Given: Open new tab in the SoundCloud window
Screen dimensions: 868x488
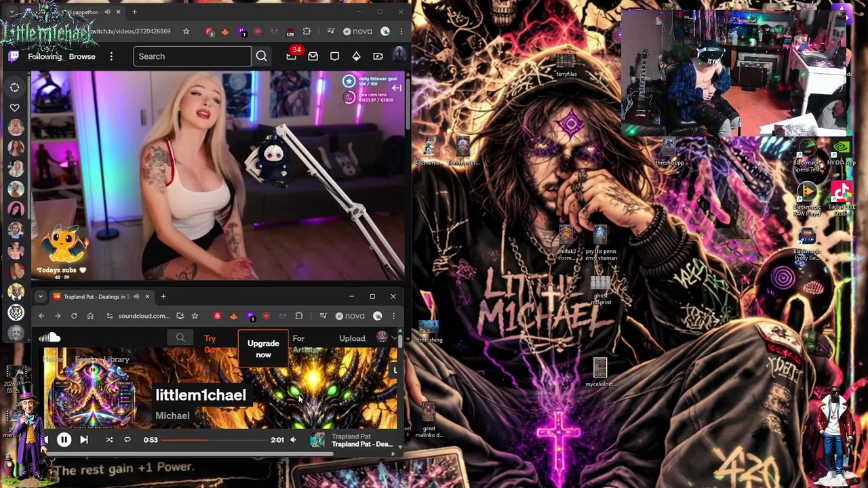Looking at the screenshot, I should tap(163, 296).
